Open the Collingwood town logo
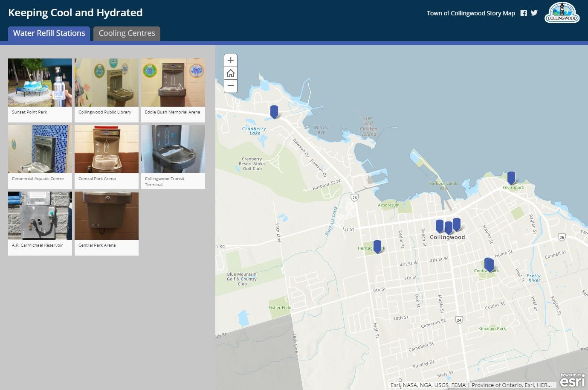588x390 pixels. pos(562,13)
